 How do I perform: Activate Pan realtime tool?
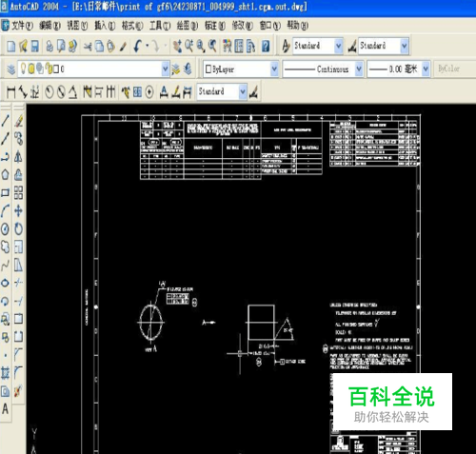[x=177, y=47]
